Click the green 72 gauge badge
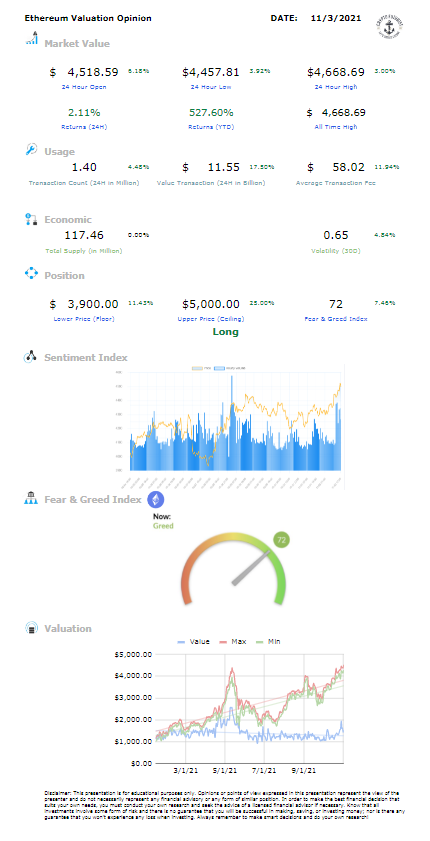Screen dimensions: 430x841 281,540
